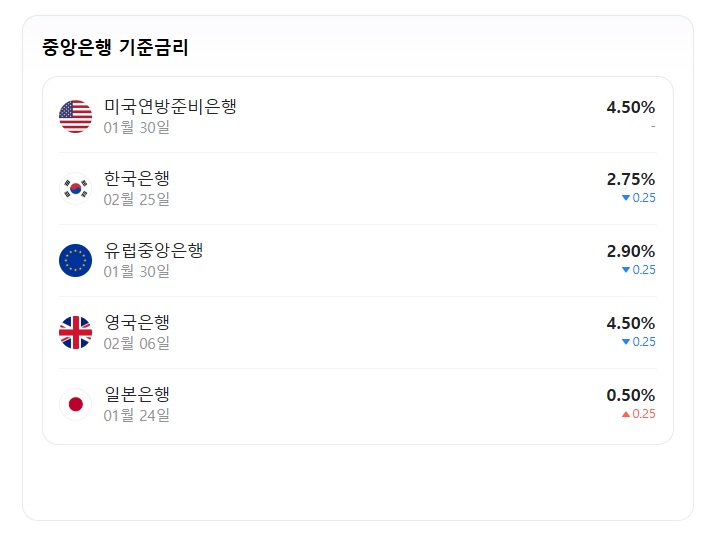Click the red up arrow under 0.50%
This screenshot has width=713, height=538.
pyautogui.click(x=626, y=414)
